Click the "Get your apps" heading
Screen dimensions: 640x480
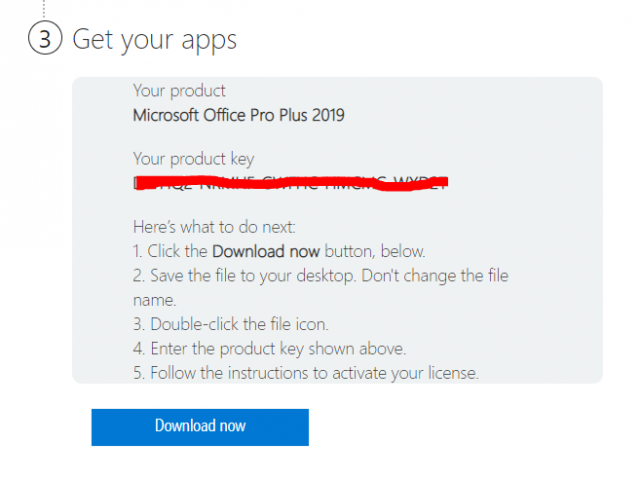pyautogui.click(x=154, y=40)
